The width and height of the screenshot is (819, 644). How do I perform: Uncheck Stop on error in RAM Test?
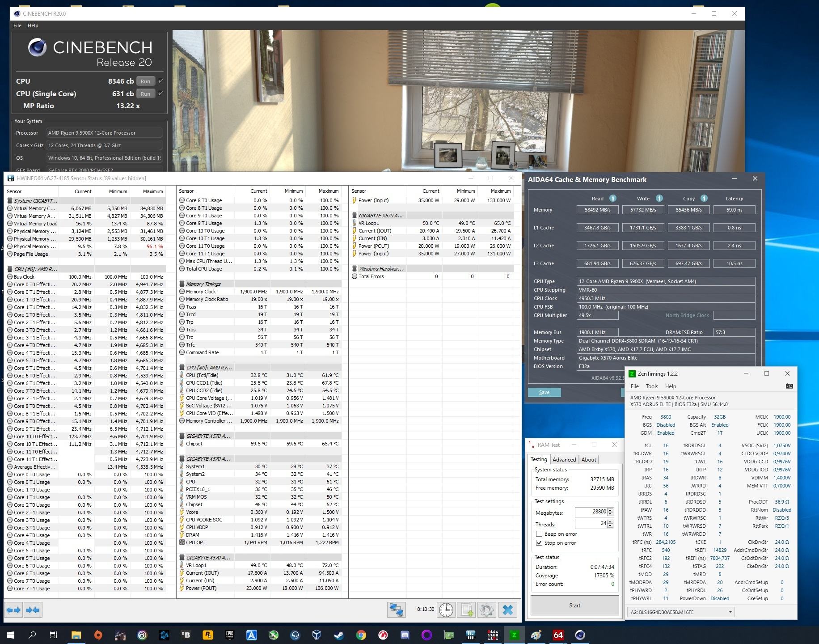pyautogui.click(x=539, y=543)
